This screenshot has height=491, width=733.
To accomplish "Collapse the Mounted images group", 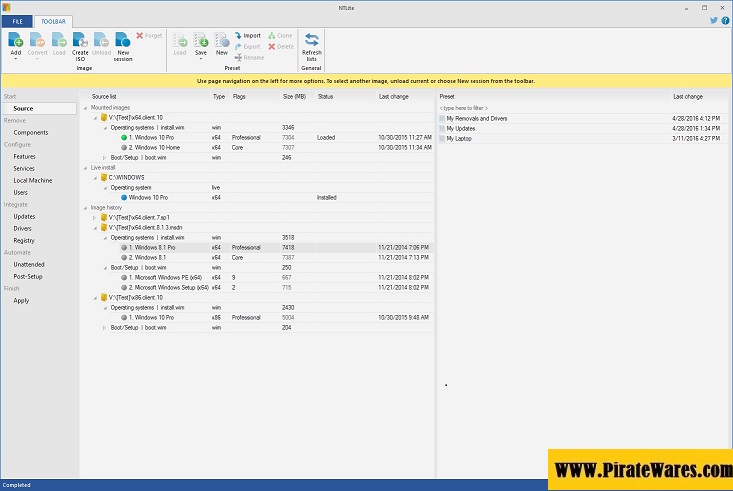I will [x=86, y=107].
